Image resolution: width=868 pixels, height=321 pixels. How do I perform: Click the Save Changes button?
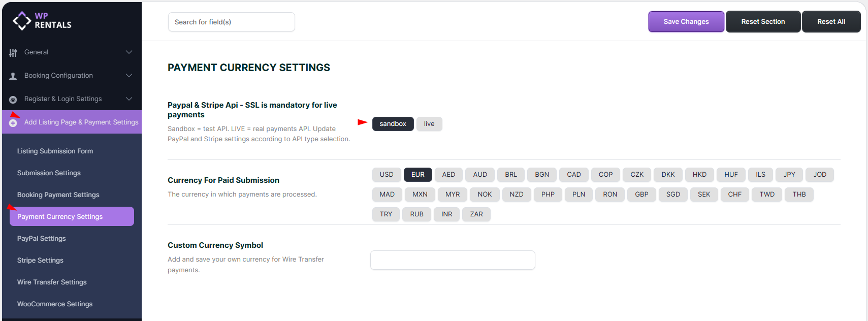tap(686, 22)
